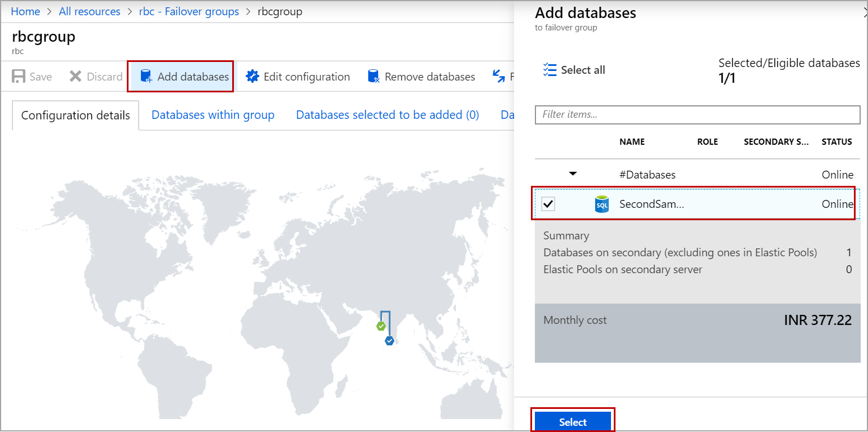The width and height of the screenshot is (868, 432).
Task: Click the failover arrows toolbar icon
Action: click(499, 77)
